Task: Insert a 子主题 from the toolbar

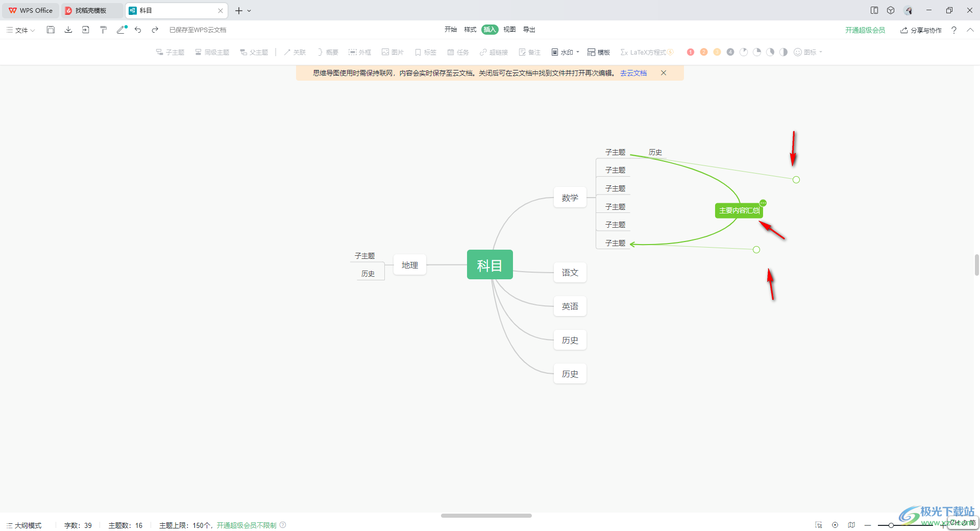Action: click(170, 52)
